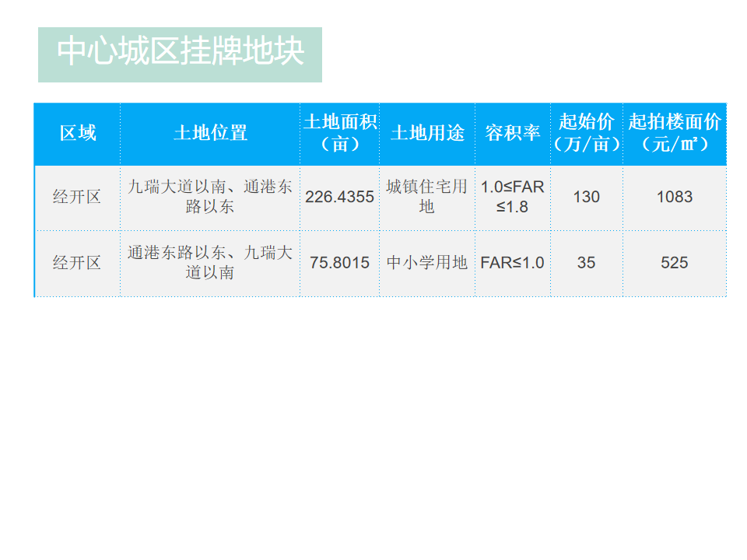
Task: Click 经开区 in the 226.4355 row
Action: point(77,197)
